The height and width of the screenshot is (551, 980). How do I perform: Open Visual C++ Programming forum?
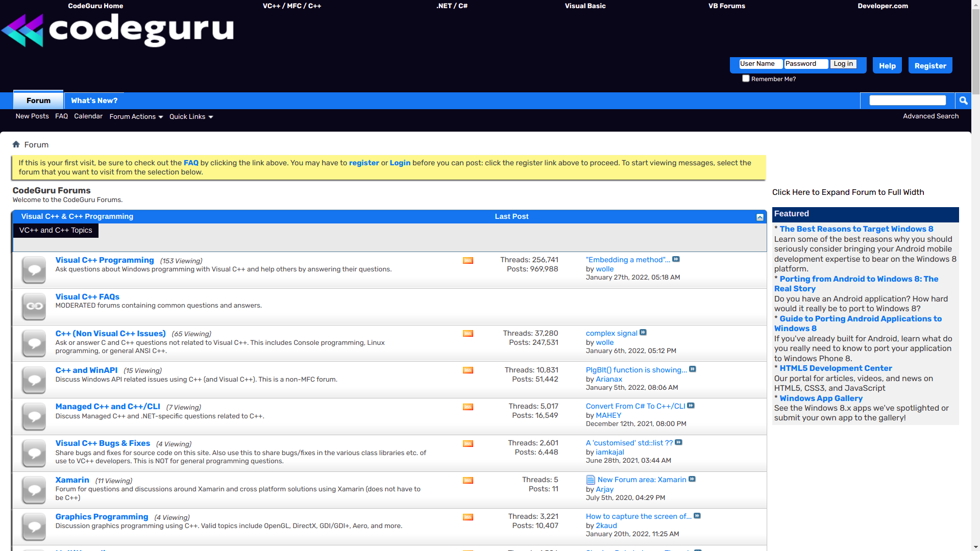coord(105,260)
